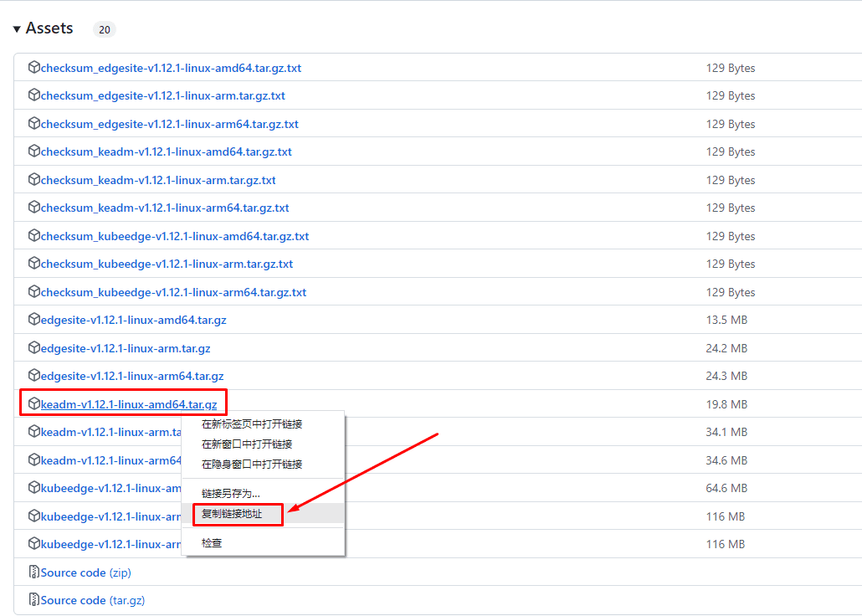Screen dimensions: 862x616
Task: Click the 13.5 MB size text
Action: 726,320
